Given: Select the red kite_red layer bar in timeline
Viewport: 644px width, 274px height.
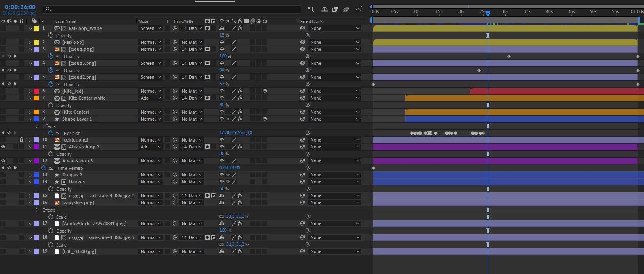Looking at the screenshot, I should click(x=557, y=91).
